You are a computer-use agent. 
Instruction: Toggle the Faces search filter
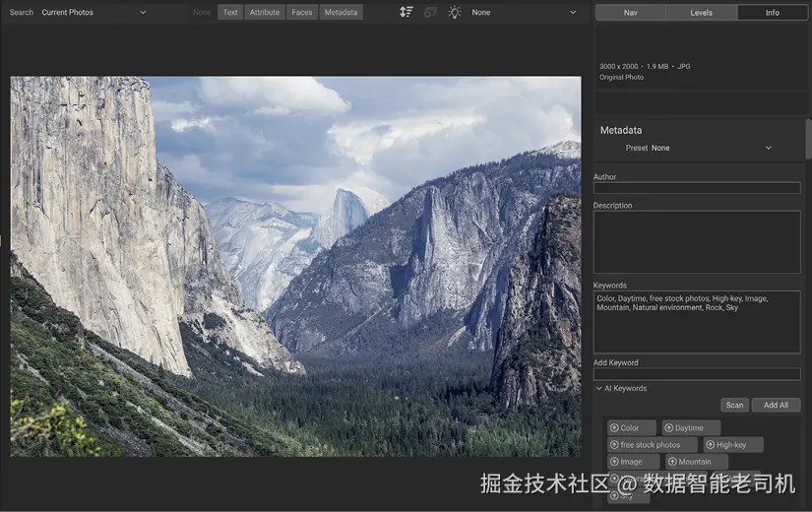click(302, 12)
